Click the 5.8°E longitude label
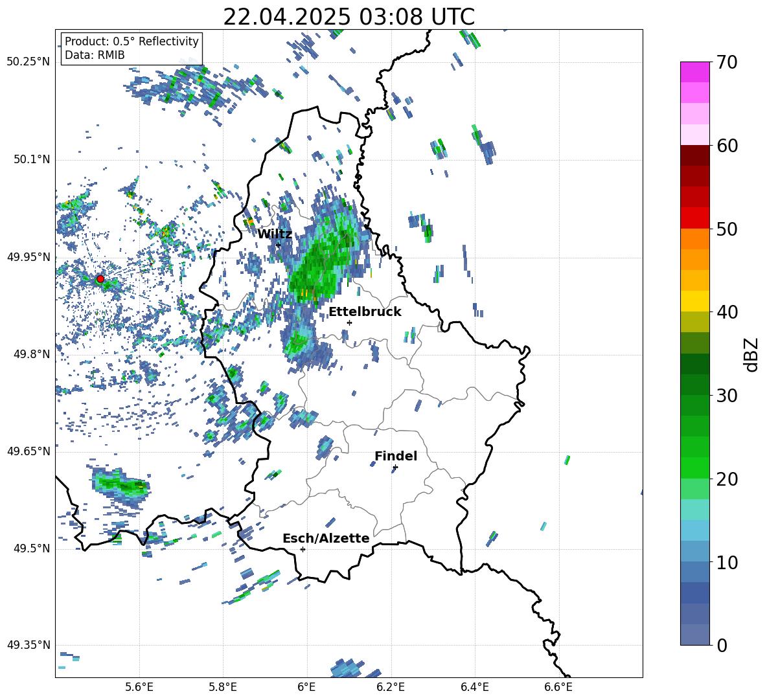767x700 pixels. [223, 687]
